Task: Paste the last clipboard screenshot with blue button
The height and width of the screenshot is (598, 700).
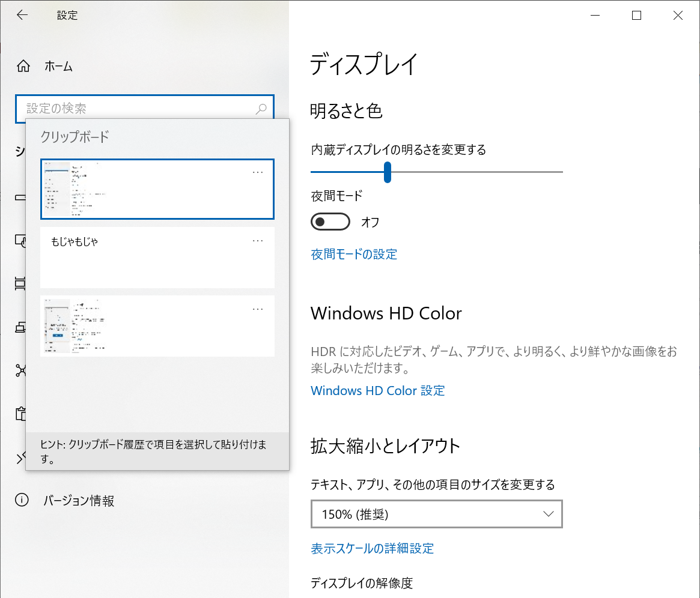Action: point(157,326)
